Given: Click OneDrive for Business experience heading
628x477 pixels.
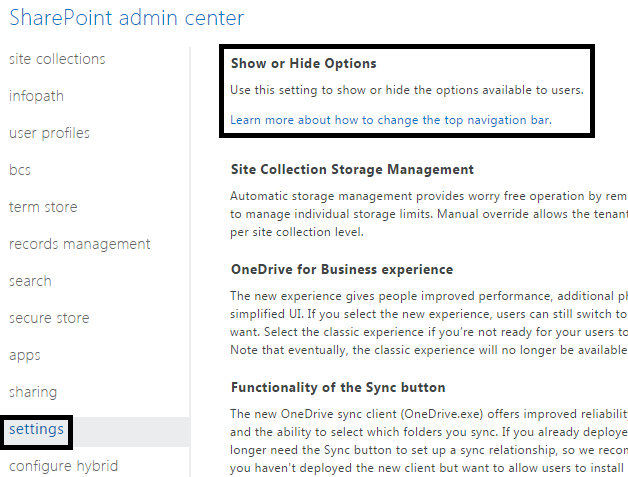Looking at the screenshot, I should [341, 270].
